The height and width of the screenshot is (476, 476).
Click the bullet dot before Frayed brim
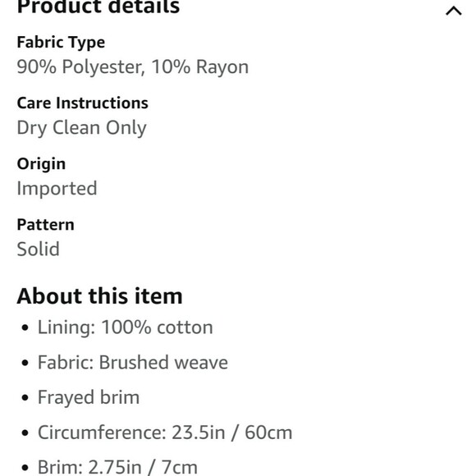point(25,398)
